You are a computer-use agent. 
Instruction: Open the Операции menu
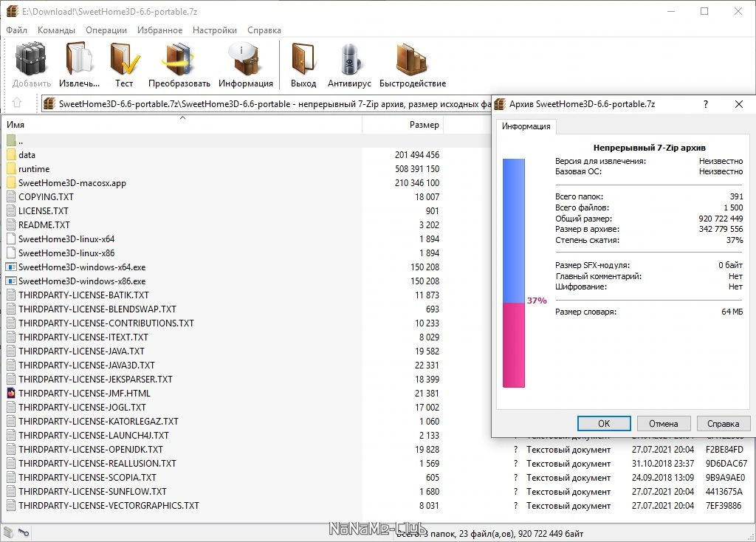pyautogui.click(x=106, y=30)
